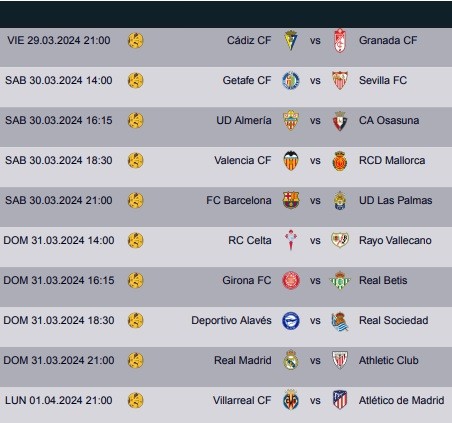Click the Rayo Vallecano team name
Viewport: 452px width, 423px height.
395,240
